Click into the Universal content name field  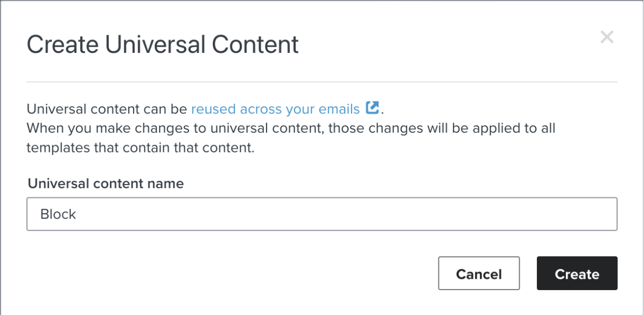[321, 214]
